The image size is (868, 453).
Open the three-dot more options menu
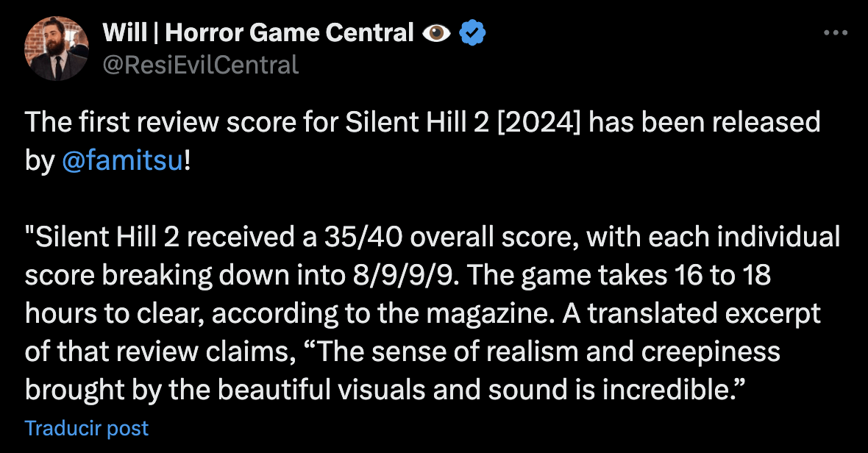[836, 33]
